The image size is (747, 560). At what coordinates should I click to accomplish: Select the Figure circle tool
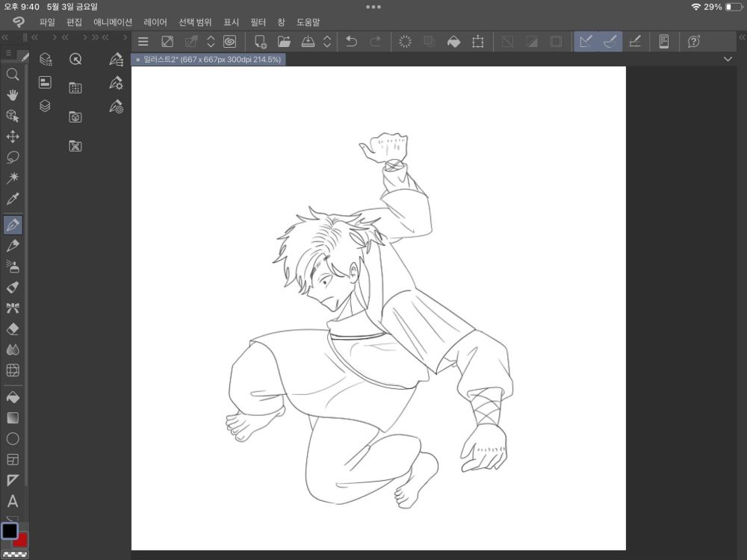pyautogui.click(x=13, y=438)
